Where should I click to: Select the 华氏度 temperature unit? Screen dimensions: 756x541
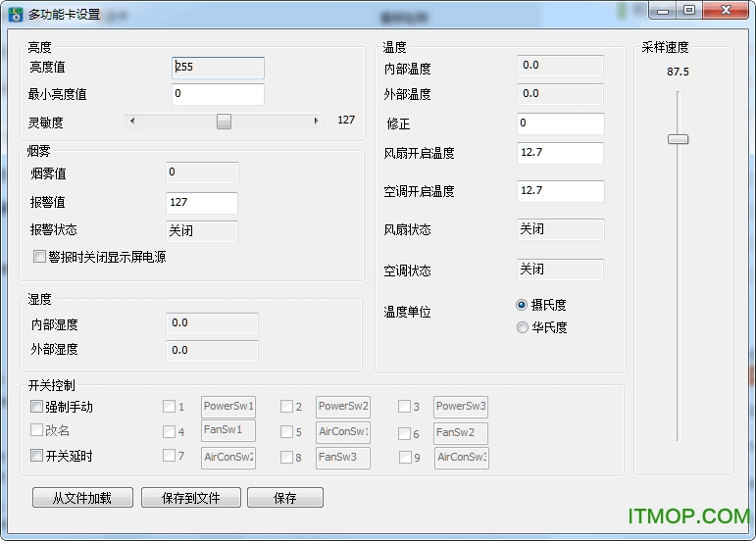click(522, 327)
